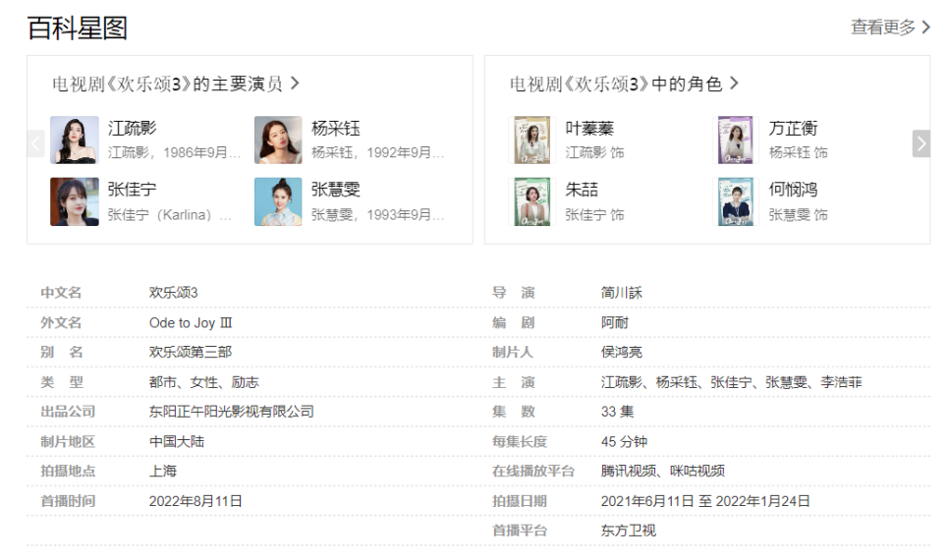Click the 张佳宁 name in the cast card
Image resolution: width=949 pixels, height=560 pixels.
coord(132,190)
